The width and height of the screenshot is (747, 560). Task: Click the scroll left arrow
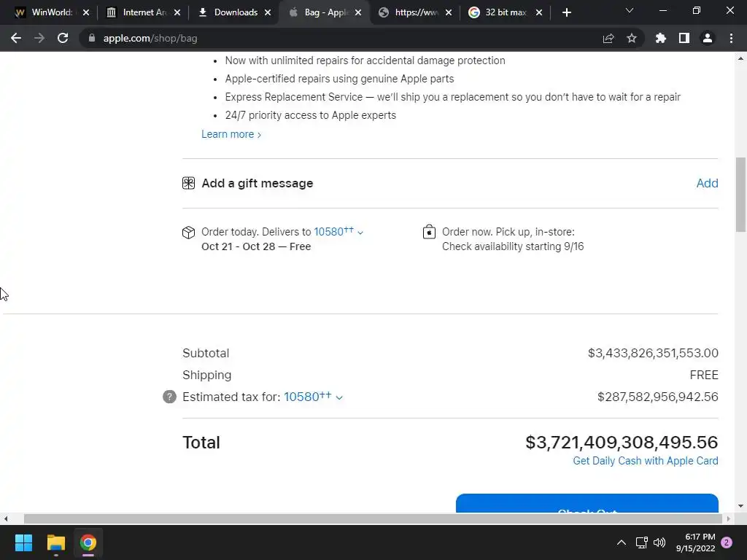click(6, 518)
